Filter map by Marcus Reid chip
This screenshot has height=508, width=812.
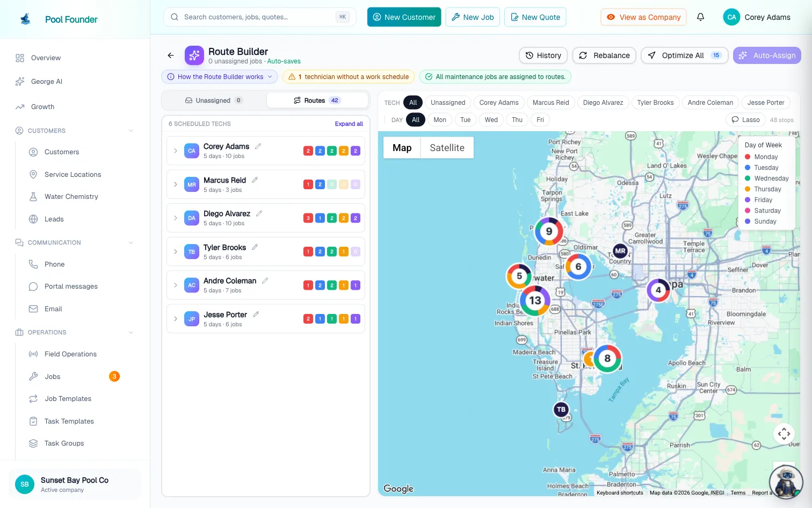point(550,103)
